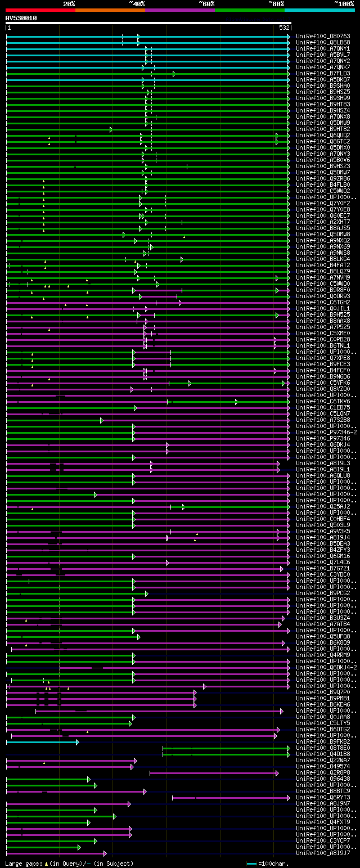This screenshot has width=360, height=868.
Task: Select hit label UniRef100_Q7XPE8
Action: (x=323, y=358)
